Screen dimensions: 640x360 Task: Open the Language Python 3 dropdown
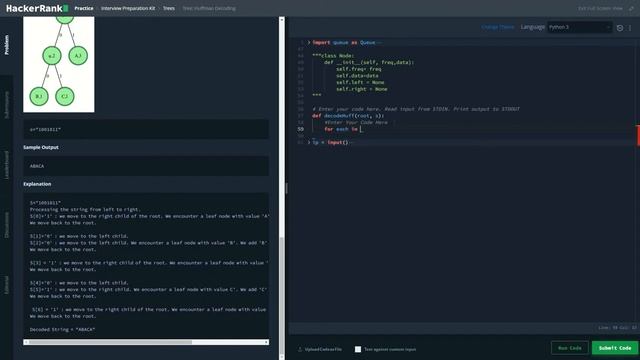tap(580, 27)
